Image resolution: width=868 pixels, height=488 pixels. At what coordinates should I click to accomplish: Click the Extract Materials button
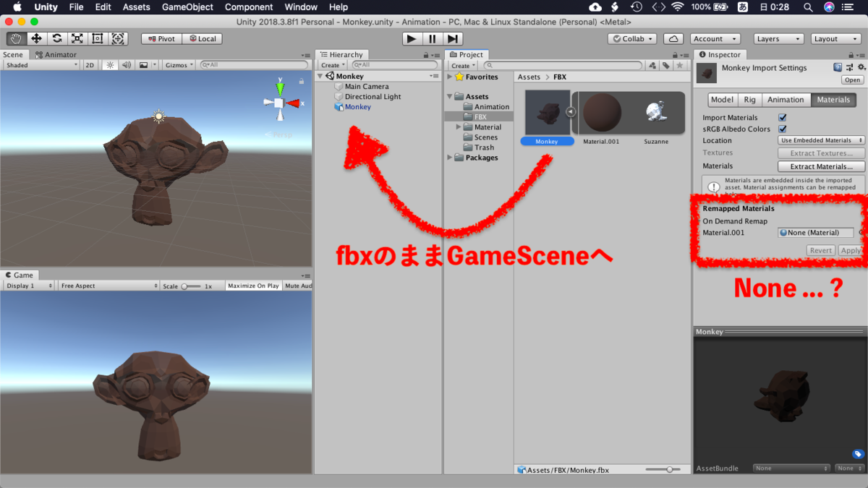point(822,166)
